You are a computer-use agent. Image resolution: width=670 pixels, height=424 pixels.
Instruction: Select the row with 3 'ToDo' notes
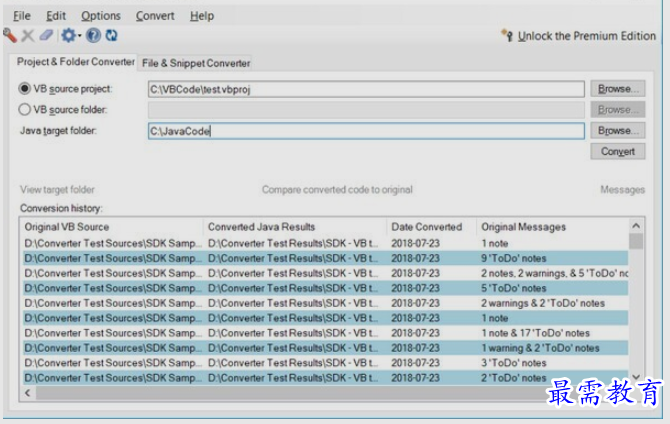pyautogui.click(x=326, y=363)
